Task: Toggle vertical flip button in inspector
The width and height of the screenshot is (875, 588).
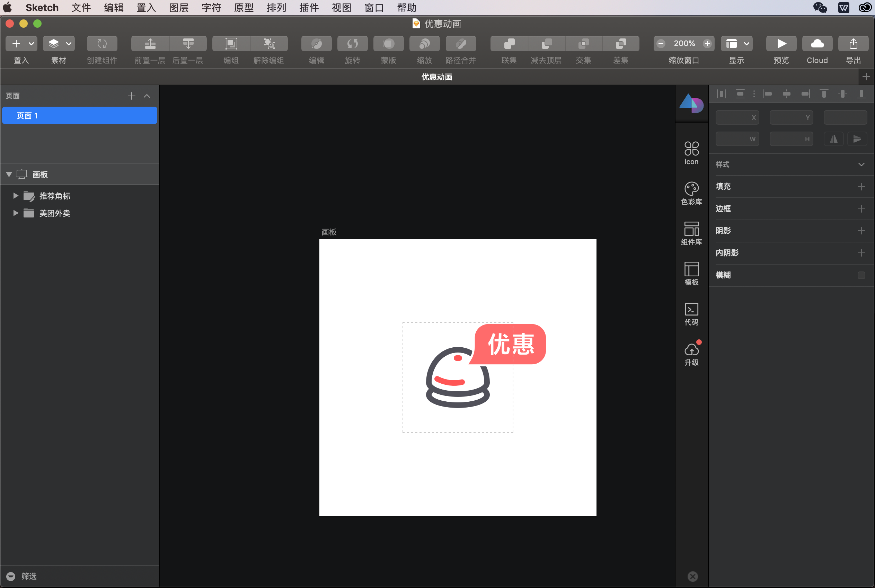Action: coord(857,139)
